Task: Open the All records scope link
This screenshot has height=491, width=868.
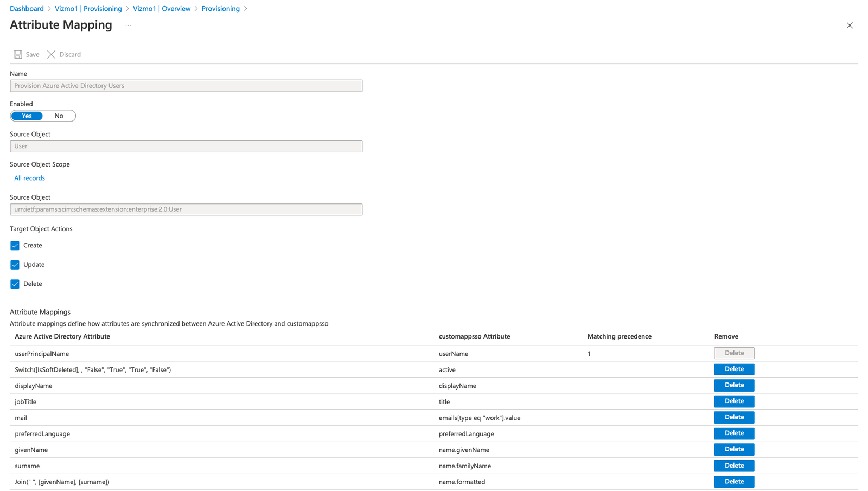Action: point(29,178)
